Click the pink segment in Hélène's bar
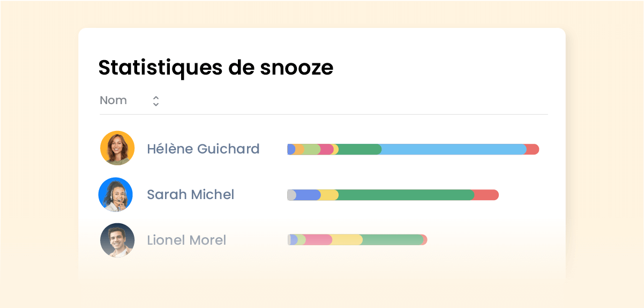The height and width of the screenshot is (308, 644). pyautogui.click(x=326, y=149)
